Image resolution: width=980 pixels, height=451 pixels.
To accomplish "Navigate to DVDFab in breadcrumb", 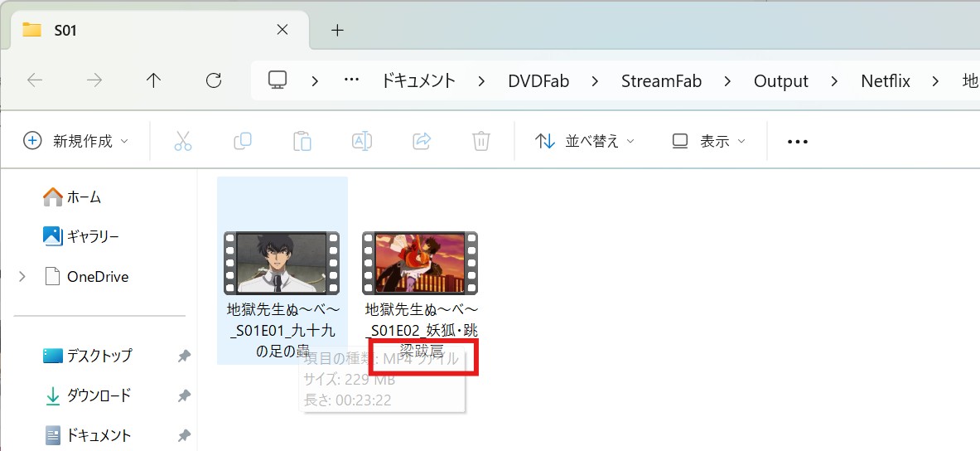I will [538, 80].
